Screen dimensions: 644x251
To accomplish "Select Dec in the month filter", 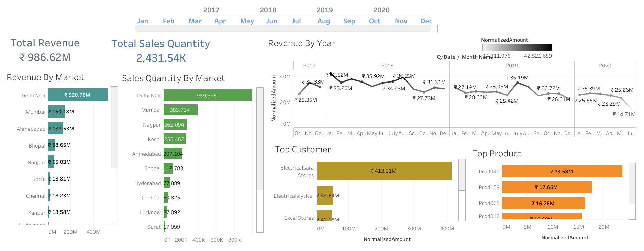I will (426, 21).
